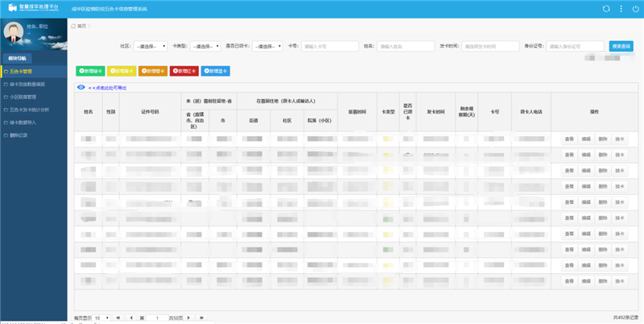The width and height of the screenshot is (644, 324).
Task: Click the red 新增红卡 button
Action: pyautogui.click(x=184, y=71)
